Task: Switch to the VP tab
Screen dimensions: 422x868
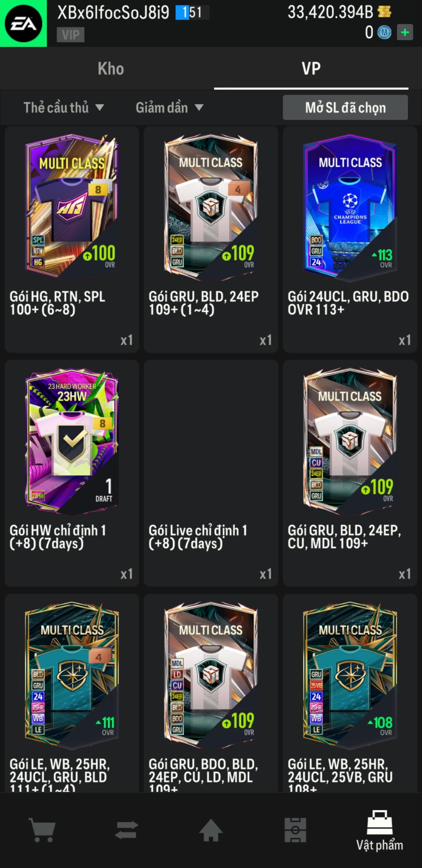Action: point(311,69)
